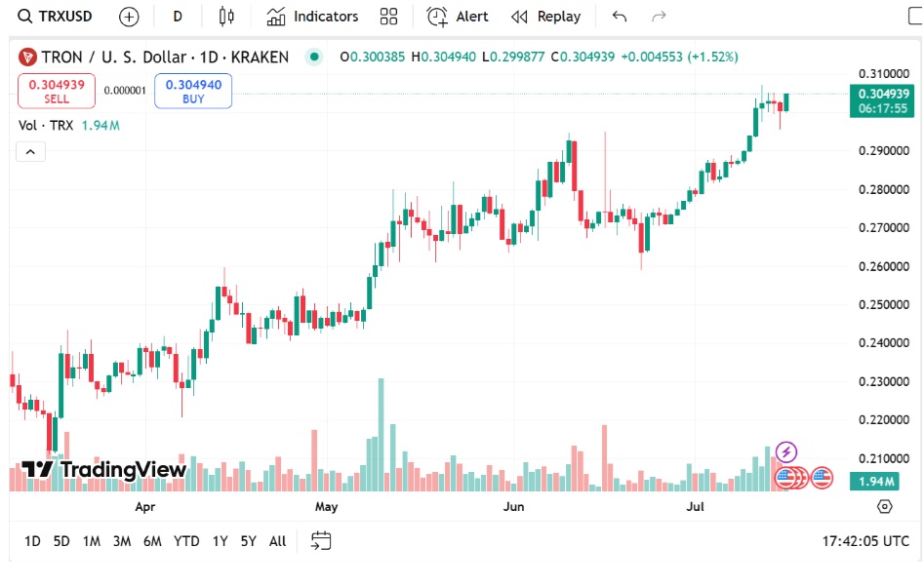
Task: Open the candlestick chart type selector
Action: pos(227,17)
